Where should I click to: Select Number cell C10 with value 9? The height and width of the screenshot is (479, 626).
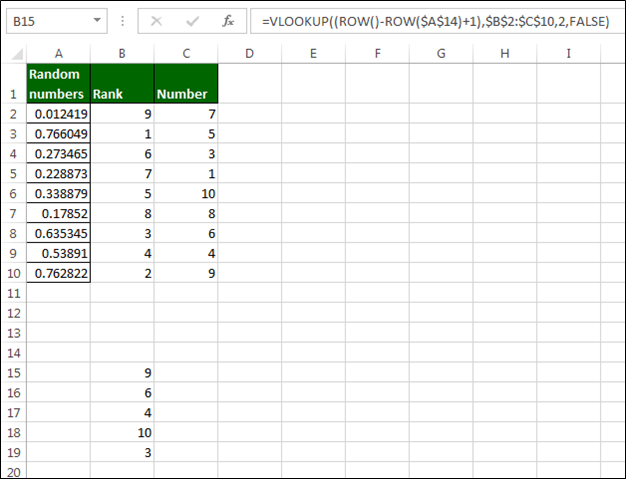coord(186,273)
